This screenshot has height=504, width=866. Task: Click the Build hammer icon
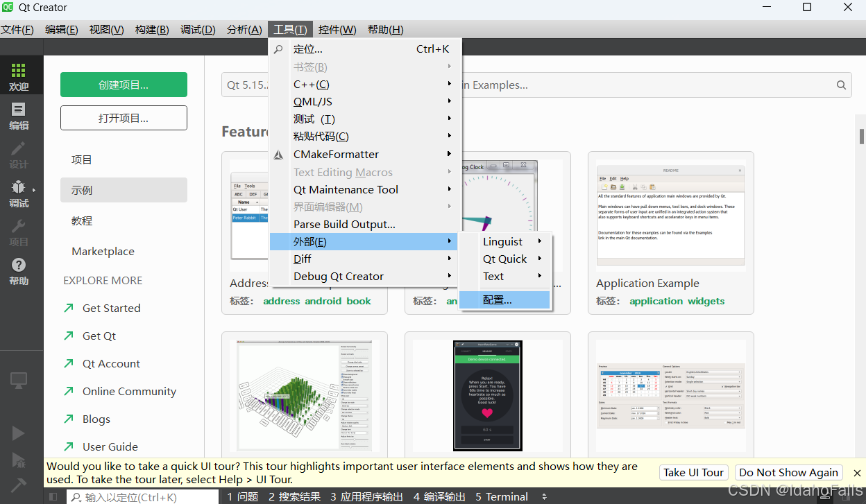click(x=19, y=485)
